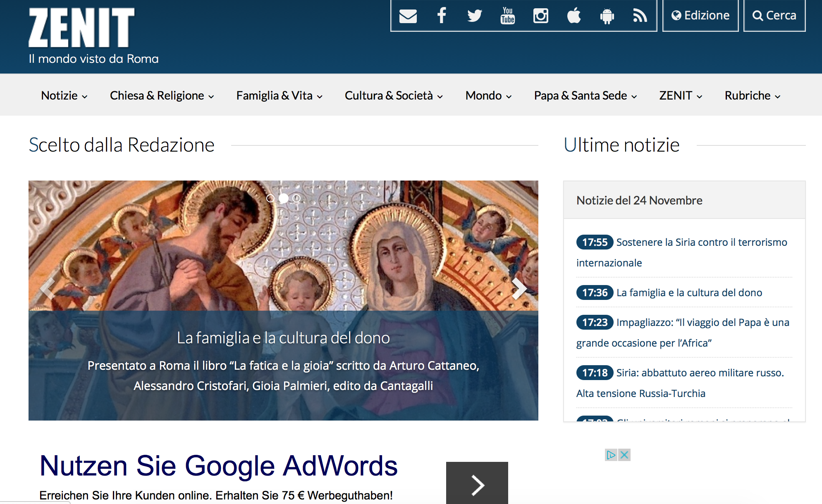Expand the Chiesa & Religione menu
This screenshot has height=504, width=822.
pyautogui.click(x=162, y=95)
